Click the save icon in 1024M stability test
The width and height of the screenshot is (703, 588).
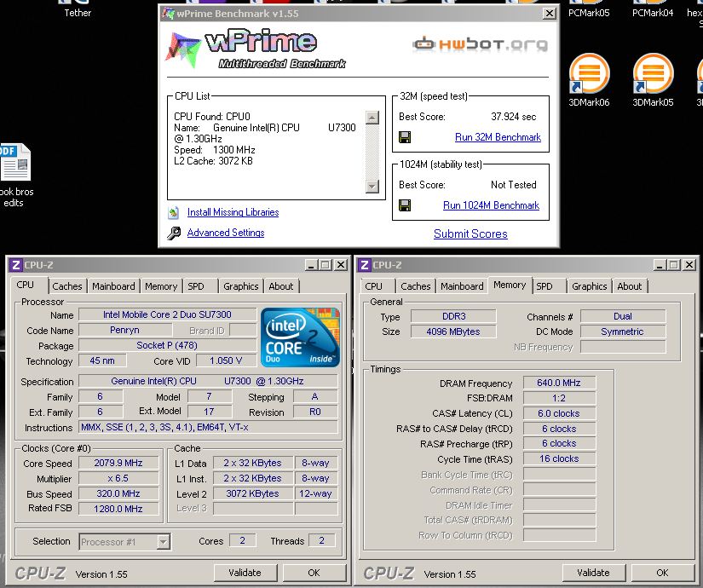click(405, 205)
